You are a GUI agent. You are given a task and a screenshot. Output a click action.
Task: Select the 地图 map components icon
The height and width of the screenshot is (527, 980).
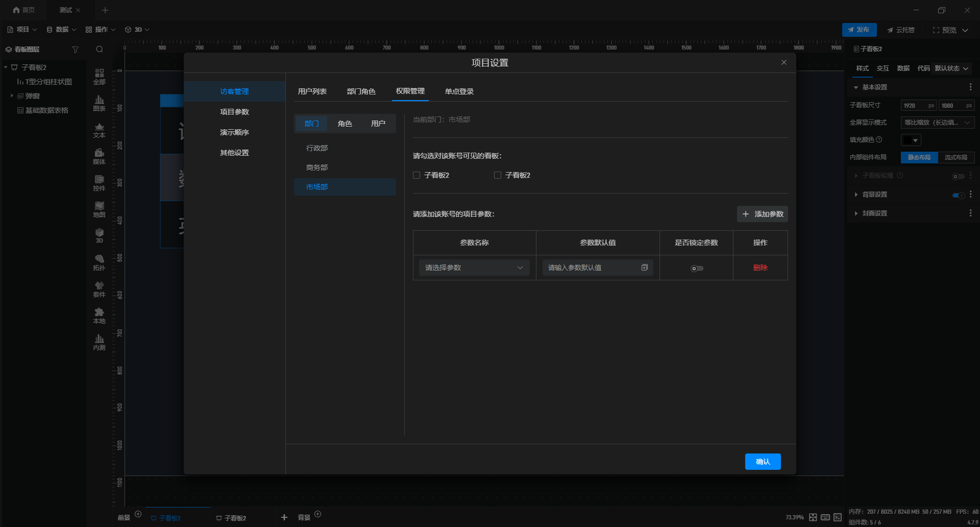[x=99, y=209]
